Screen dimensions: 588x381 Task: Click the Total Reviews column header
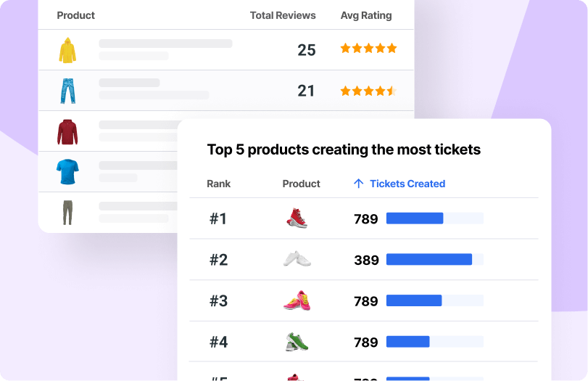[283, 15]
